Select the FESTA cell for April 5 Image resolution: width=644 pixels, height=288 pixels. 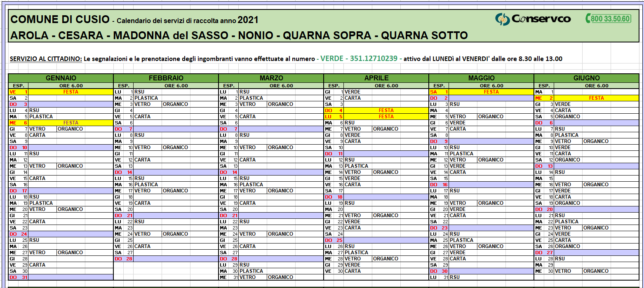tap(386, 117)
